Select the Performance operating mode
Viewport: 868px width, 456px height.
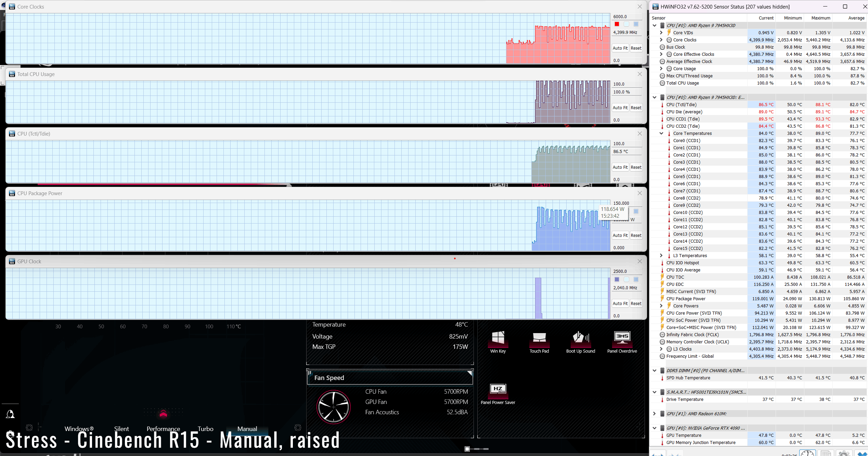pos(163,429)
